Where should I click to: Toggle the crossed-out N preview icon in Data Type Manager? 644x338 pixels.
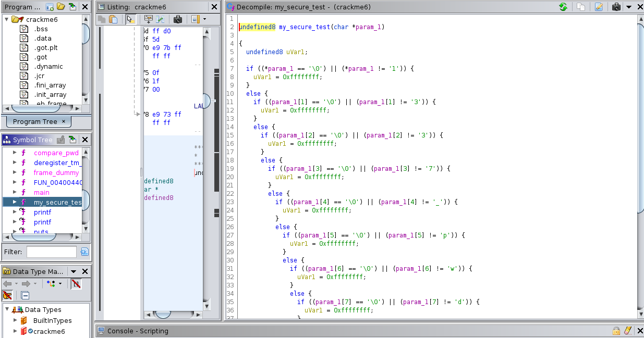76,284
